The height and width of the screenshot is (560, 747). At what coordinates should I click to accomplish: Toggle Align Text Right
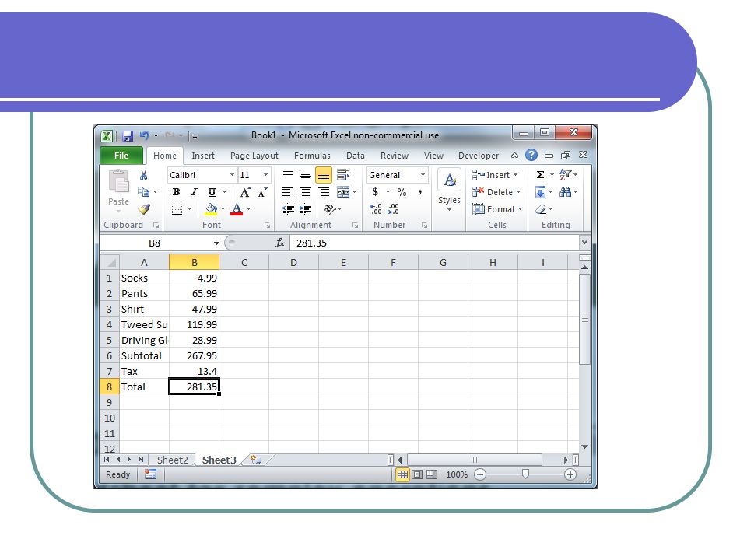point(324,192)
